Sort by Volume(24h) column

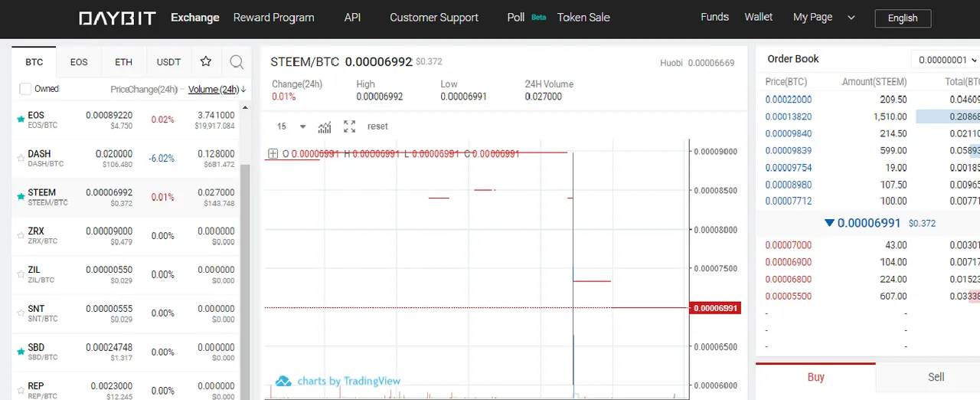point(217,90)
